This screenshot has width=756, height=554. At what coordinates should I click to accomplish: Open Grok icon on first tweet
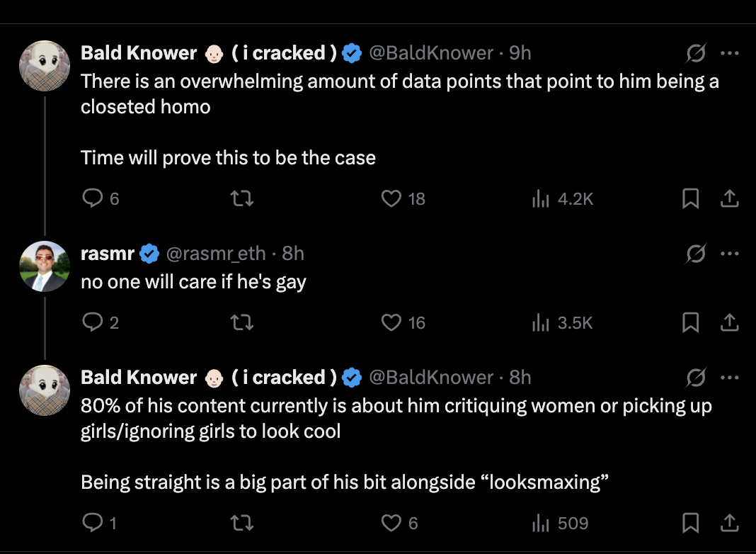[696, 53]
